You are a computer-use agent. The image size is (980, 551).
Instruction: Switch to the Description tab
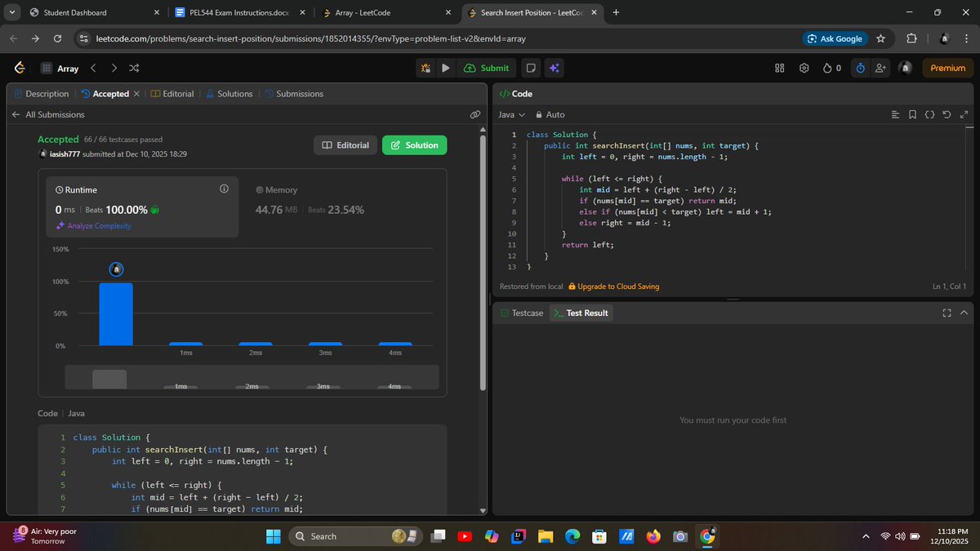[47, 94]
